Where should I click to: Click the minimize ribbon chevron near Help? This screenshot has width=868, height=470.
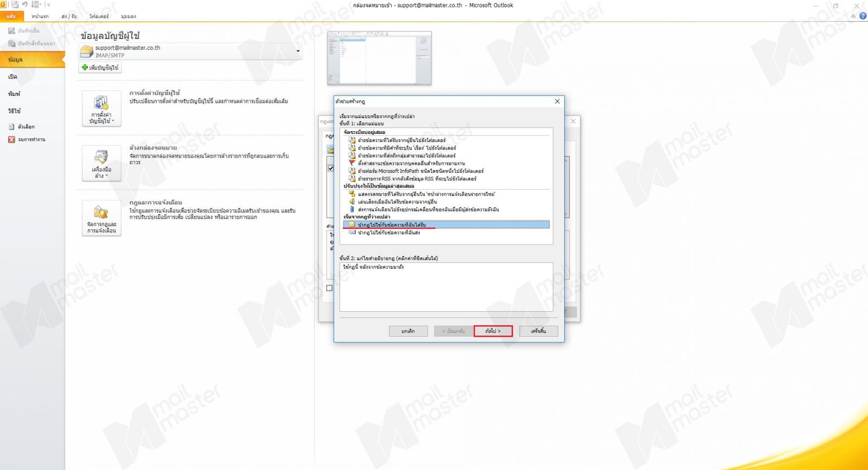(853, 16)
